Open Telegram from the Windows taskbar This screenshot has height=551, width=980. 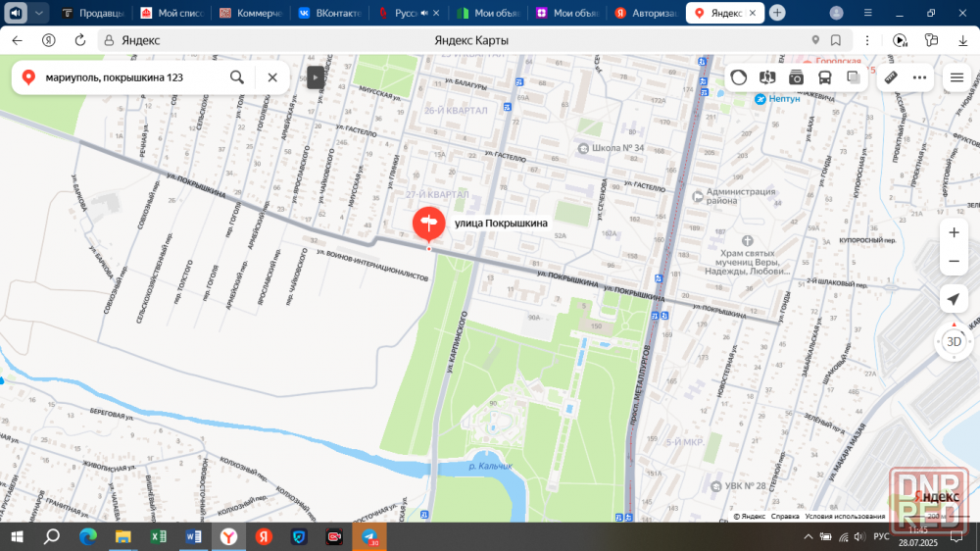[369, 536]
